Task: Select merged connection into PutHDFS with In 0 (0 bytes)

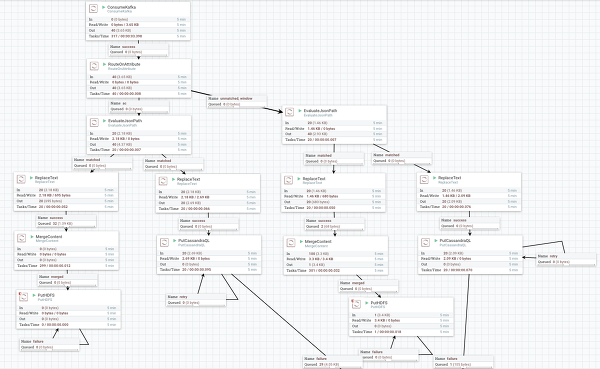Action: click(x=68, y=279)
